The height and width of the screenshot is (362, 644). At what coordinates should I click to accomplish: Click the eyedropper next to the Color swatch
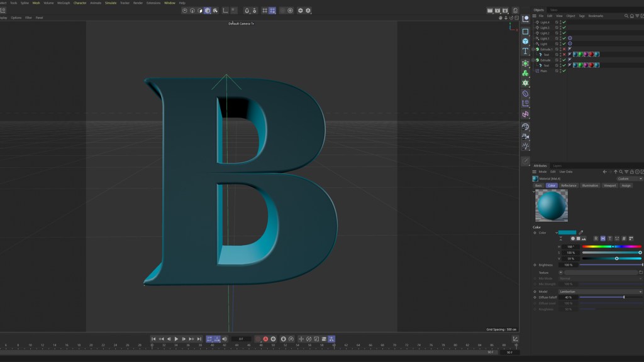click(x=580, y=233)
